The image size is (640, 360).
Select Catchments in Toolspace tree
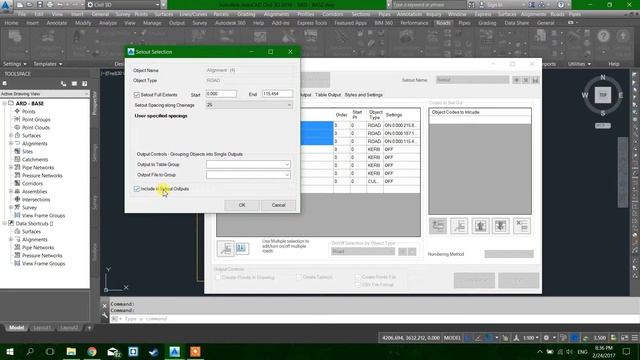(35, 160)
